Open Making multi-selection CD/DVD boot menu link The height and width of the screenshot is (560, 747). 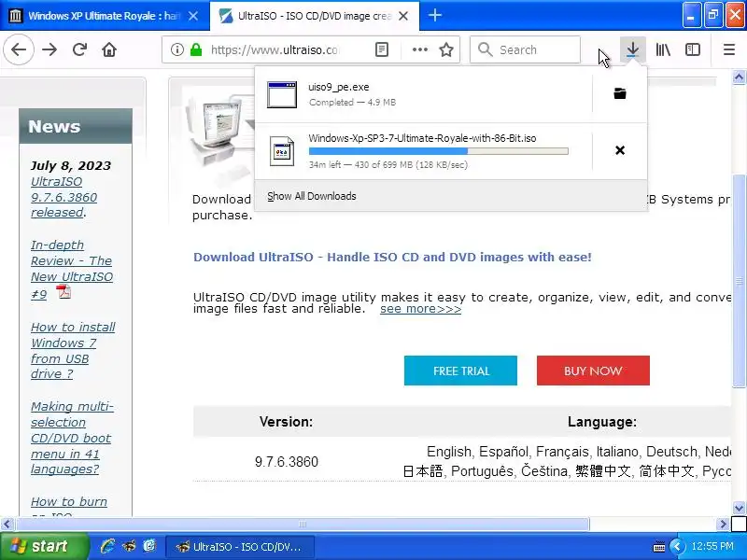pyautogui.click(x=72, y=438)
